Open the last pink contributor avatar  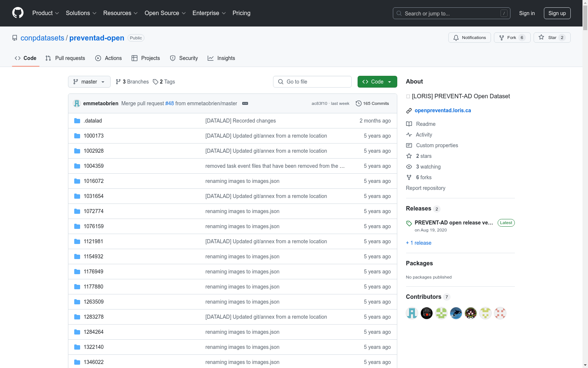point(500,313)
